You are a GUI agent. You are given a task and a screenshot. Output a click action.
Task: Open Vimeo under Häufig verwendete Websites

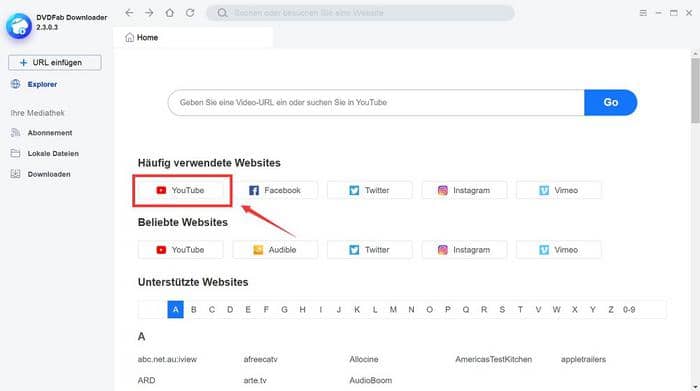pos(559,190)
